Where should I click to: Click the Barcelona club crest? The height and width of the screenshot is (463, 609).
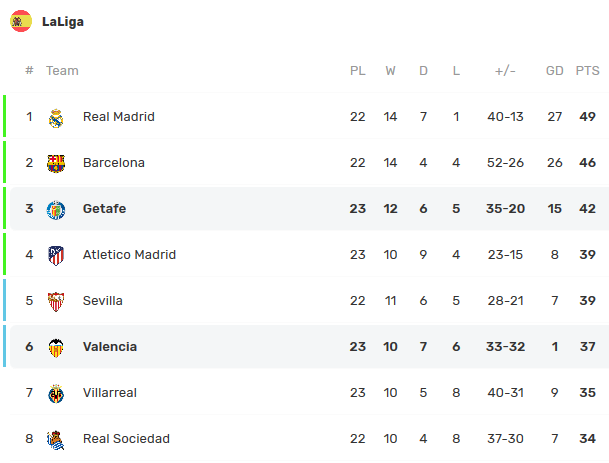click(56, 163)
